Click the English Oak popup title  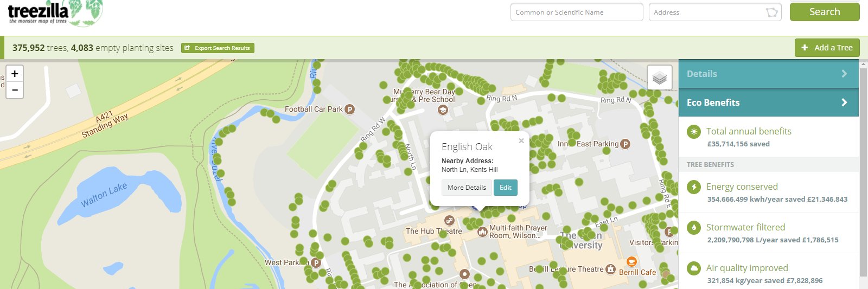(x=467, y=147)
